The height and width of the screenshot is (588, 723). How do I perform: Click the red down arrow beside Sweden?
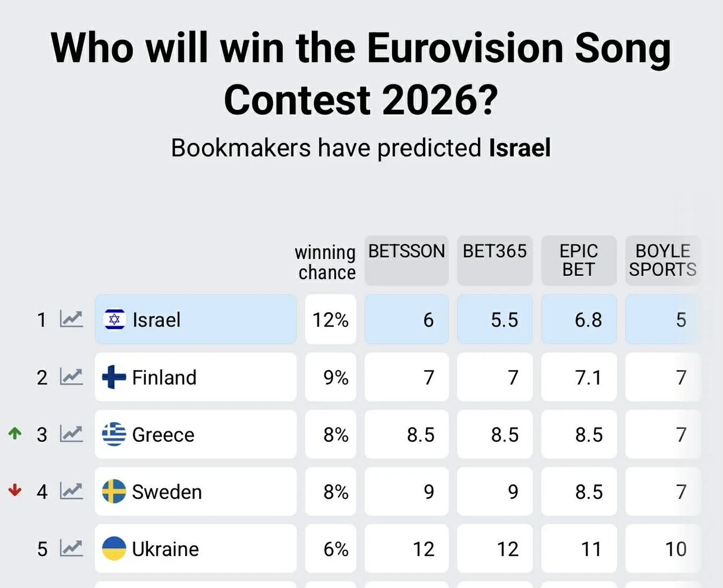coord(14,491)
